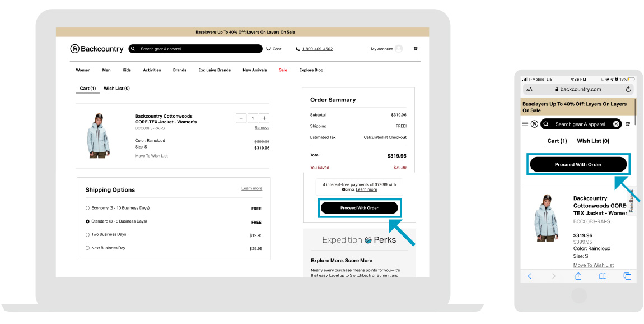Select Next Business Day shipping option

(x=87, y=248)
